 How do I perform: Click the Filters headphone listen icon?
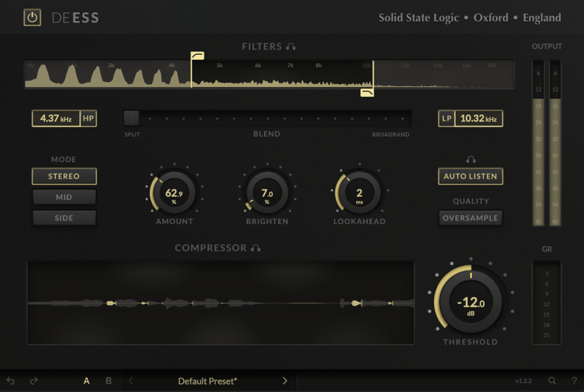coord(291,47)
